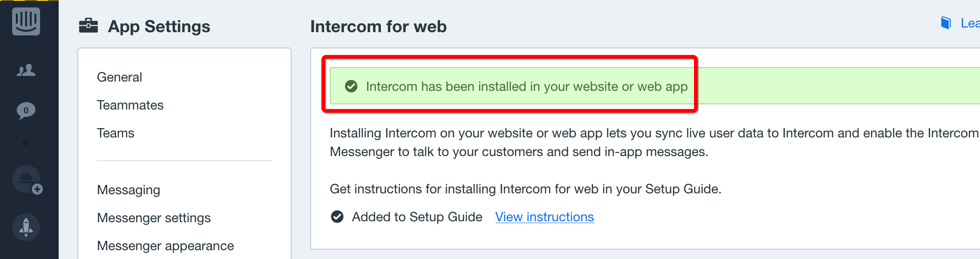Viewport: 980px width, 259px height.
Task: Open the conversations chat bubble icon
Action: pos(26,111)
